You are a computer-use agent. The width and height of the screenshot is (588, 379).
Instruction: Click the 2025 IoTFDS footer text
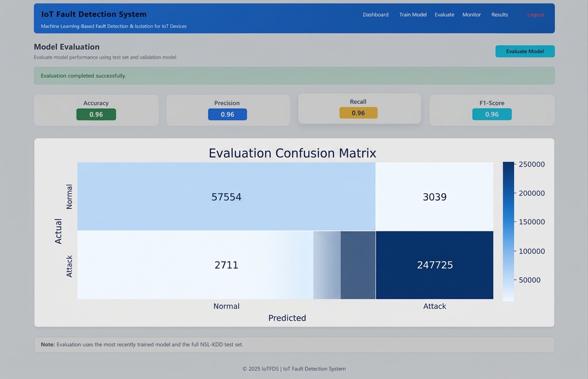294,369
